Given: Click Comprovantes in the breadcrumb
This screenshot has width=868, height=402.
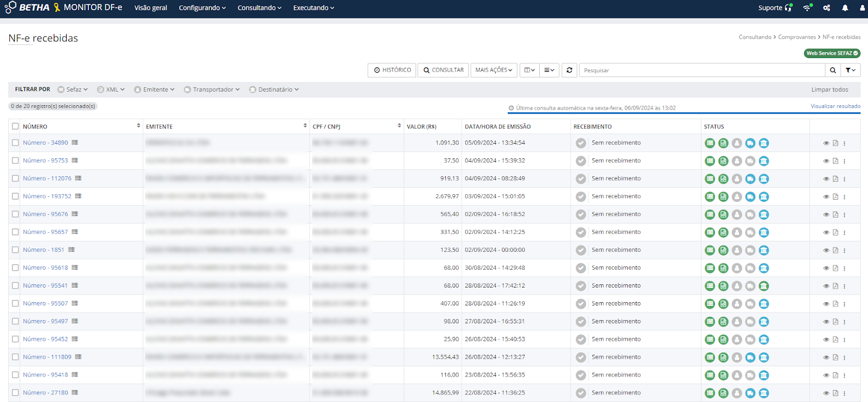Looking at the screenshot, I should click(797, 37).
